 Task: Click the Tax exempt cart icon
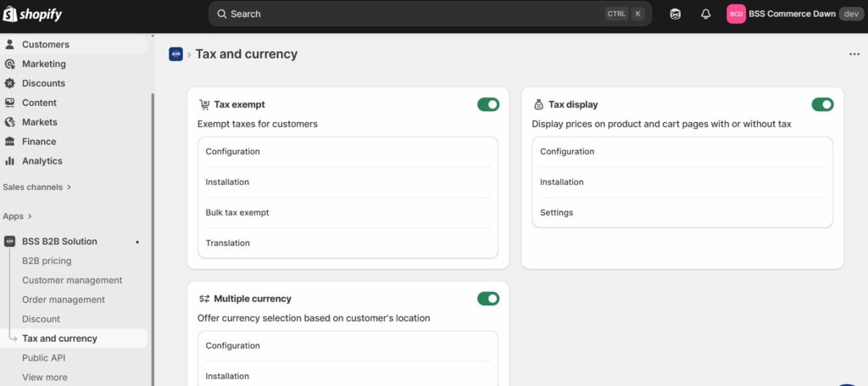(204, 104)
